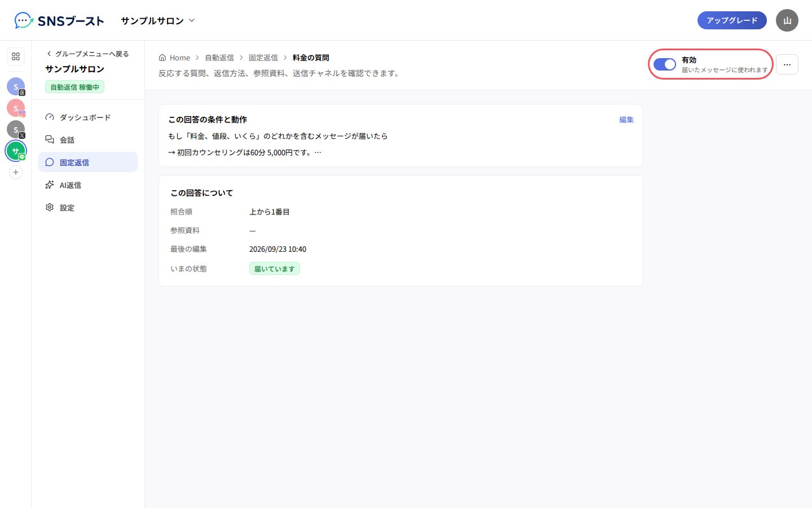Click the Home icon in breadcrumb

click(x=162, y=58)
